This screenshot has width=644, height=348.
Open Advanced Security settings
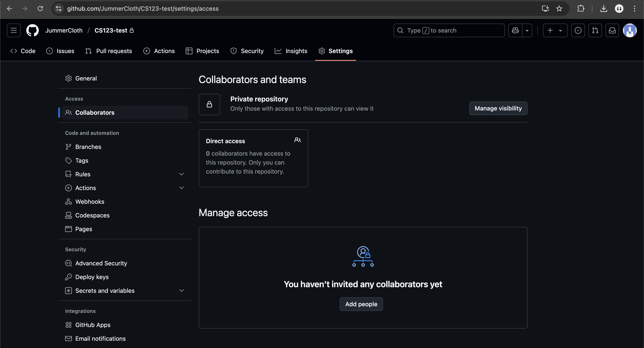click(125, 263)
